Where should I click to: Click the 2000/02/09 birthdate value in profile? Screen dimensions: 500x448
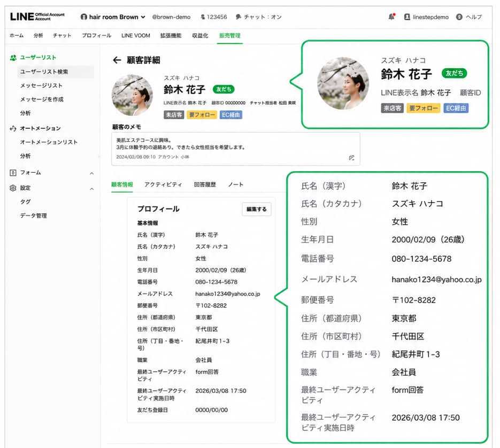tap(221, 270)
